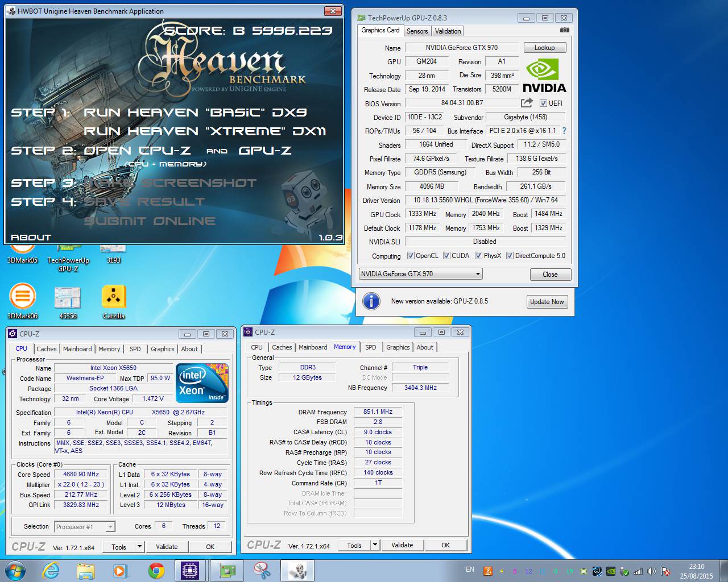Open SPD tab in right CPU-Z window
The height and width of the screenshot is (582, 728).
[x=371, y=347]
